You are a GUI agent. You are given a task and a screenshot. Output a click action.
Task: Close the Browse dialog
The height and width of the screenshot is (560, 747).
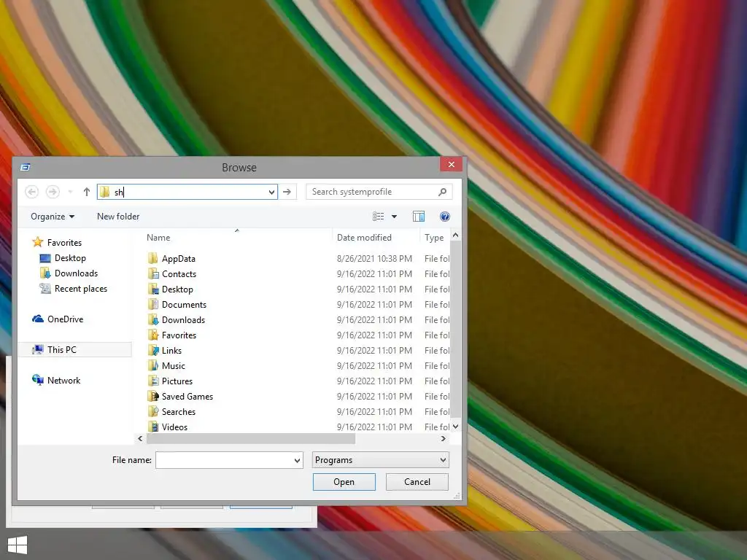tap(451, 164)
